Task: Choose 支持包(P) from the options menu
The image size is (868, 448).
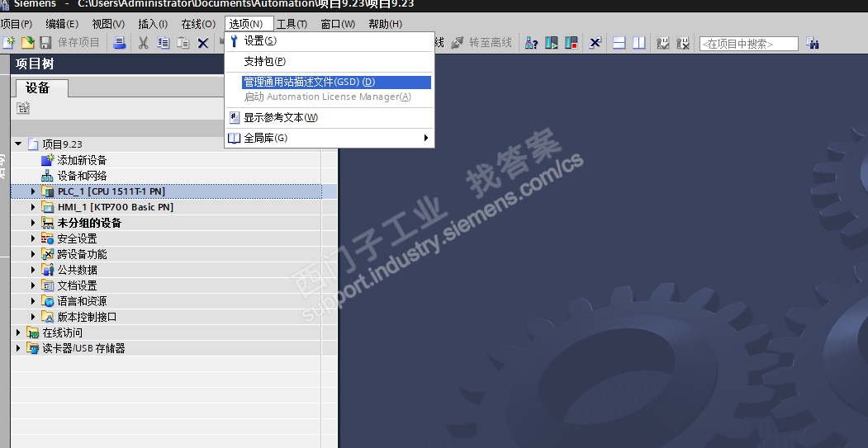Action: [330, 61]
